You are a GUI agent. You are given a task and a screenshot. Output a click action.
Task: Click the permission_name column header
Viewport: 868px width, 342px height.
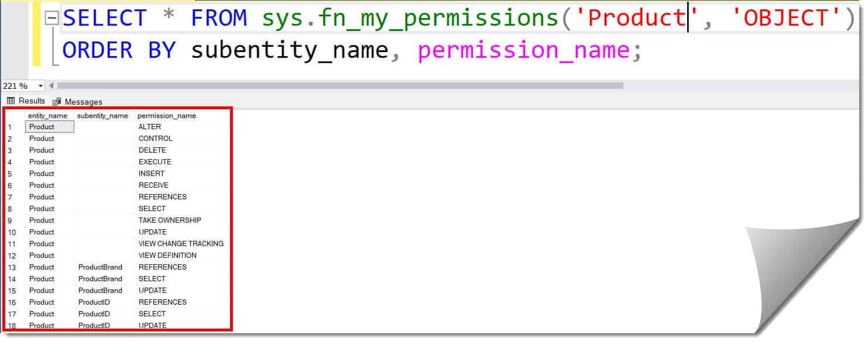click(x=167, y=115)
